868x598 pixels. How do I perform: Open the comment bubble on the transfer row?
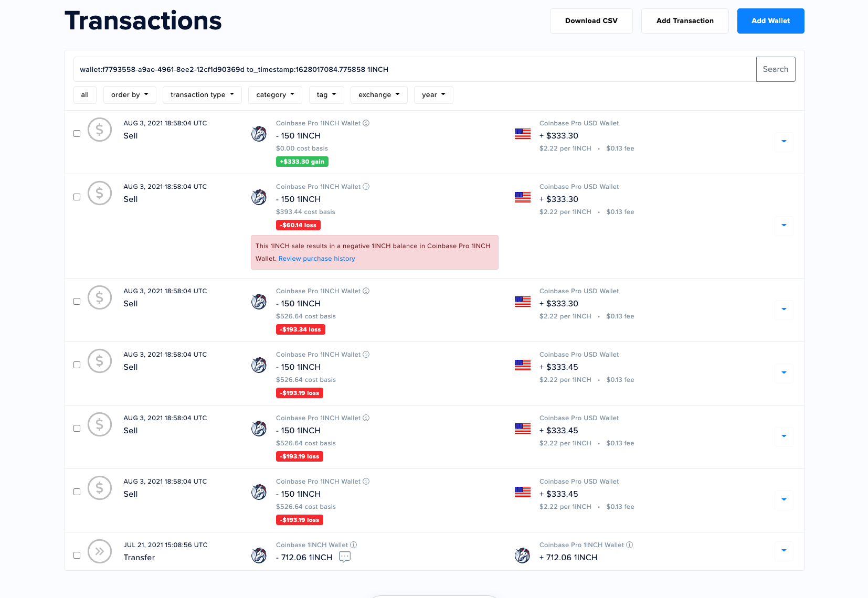coord(345,557)
